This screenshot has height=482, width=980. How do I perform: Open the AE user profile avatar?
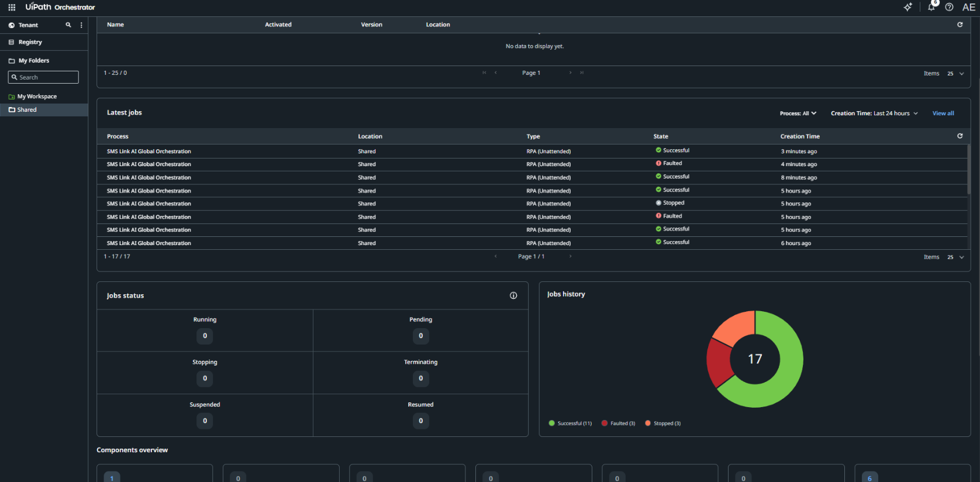(x=969, y=7)
